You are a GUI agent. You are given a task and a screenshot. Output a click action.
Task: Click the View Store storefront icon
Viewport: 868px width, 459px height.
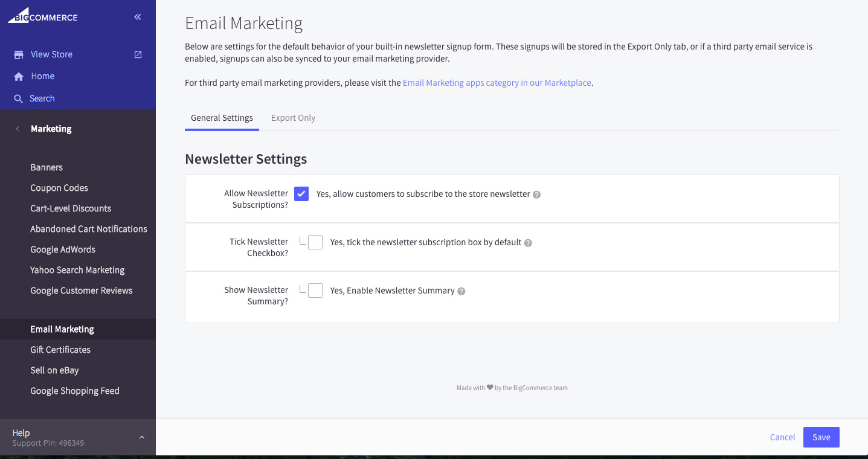coord(18,54)
